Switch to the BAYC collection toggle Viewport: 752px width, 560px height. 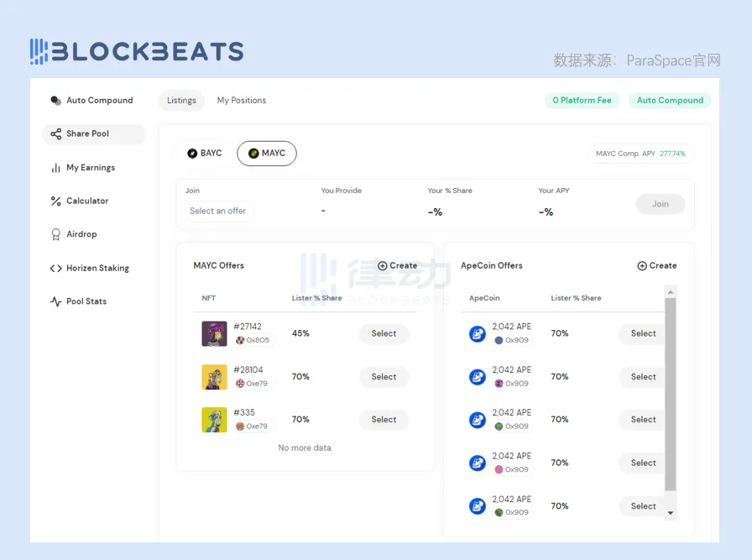point(205,154)
